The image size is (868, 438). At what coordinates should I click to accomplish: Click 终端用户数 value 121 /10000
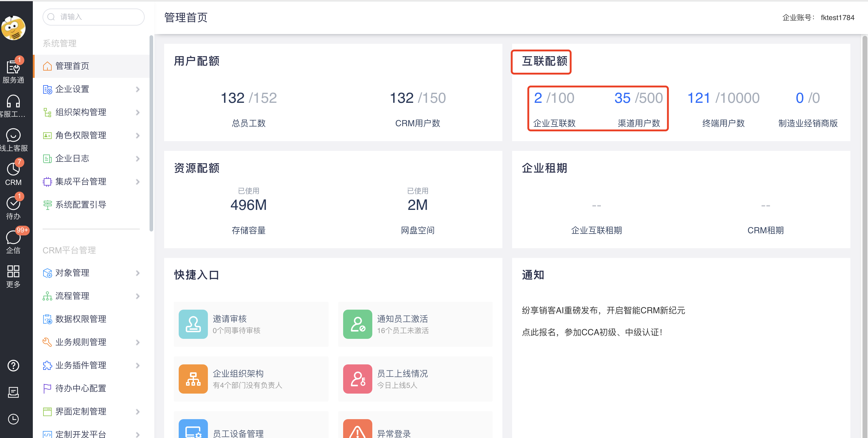pyautogui.click(x=723, y=98)
